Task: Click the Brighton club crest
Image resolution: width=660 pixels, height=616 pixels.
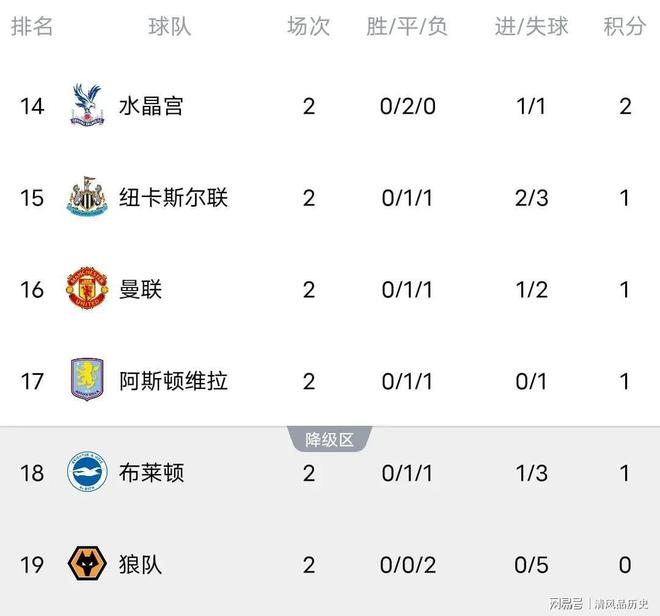Action: (x=87, y=473)
